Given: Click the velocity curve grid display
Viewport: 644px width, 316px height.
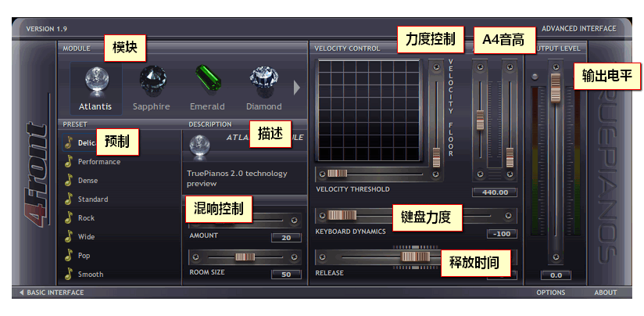Looking at the screenshot, I should 369,110.
